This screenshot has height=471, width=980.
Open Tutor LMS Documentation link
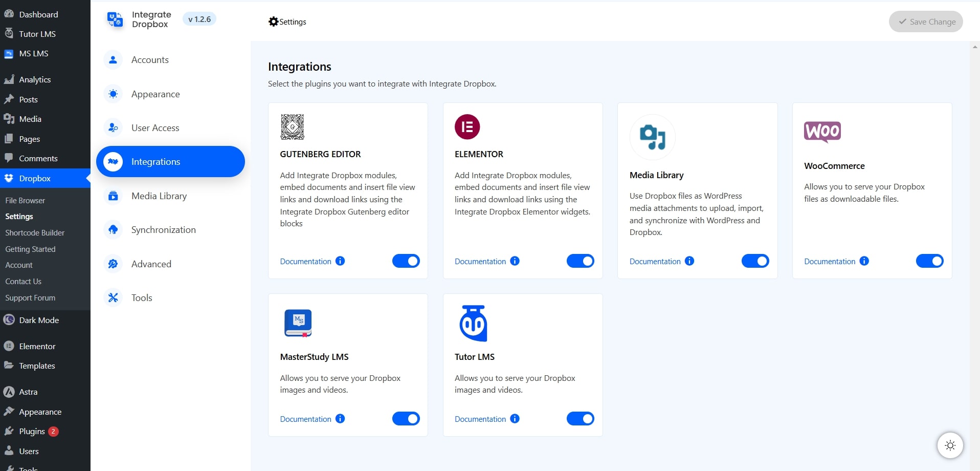(480, 419)
